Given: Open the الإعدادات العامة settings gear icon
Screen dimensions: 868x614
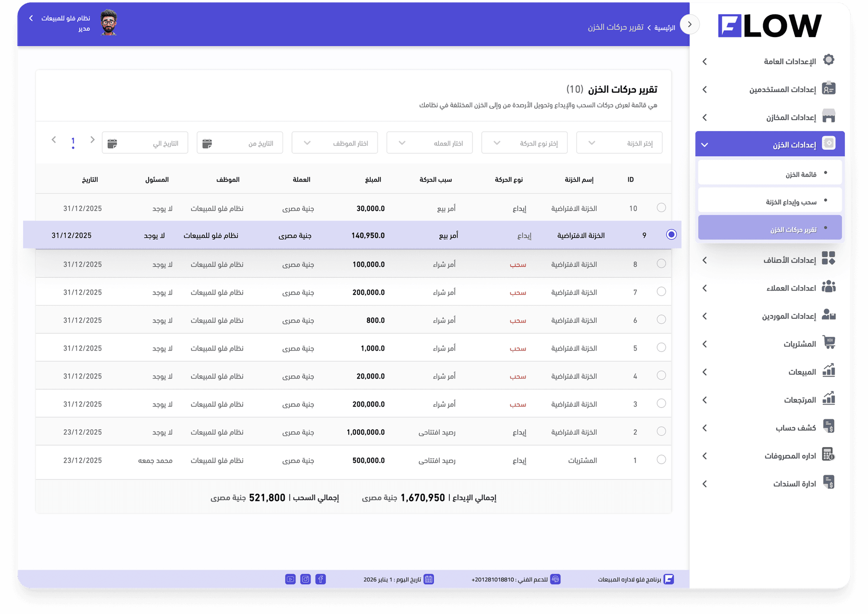Looking at the screenshot, I should point(829,59).
